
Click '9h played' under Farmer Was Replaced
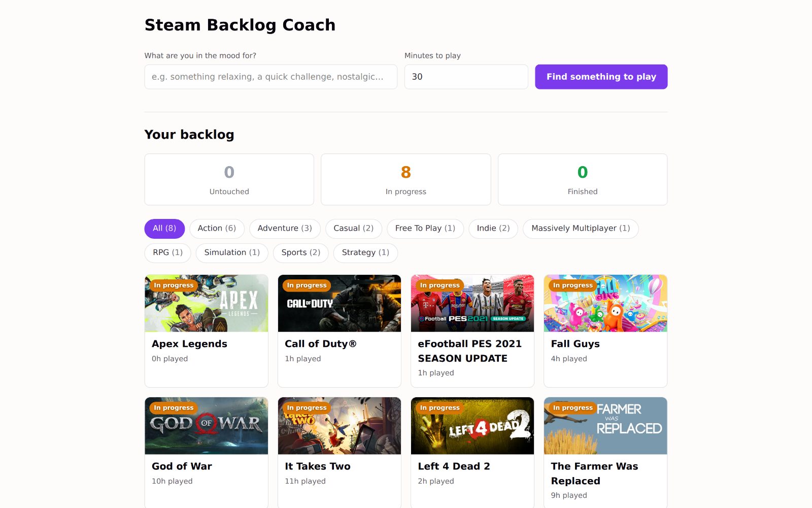569,495
